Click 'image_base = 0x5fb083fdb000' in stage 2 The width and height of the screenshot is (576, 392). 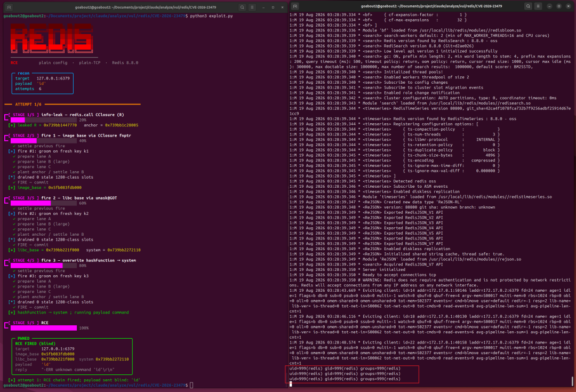coord(49,188)
